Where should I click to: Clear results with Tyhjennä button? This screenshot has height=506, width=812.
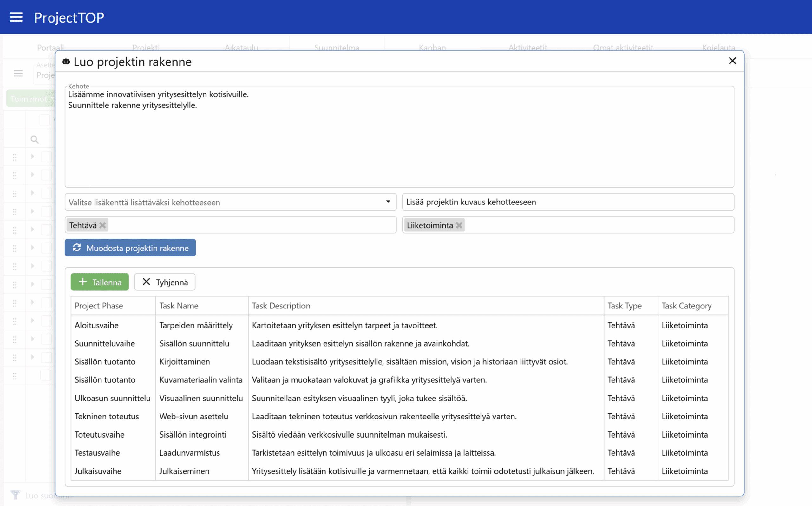[x=165, y=282]
